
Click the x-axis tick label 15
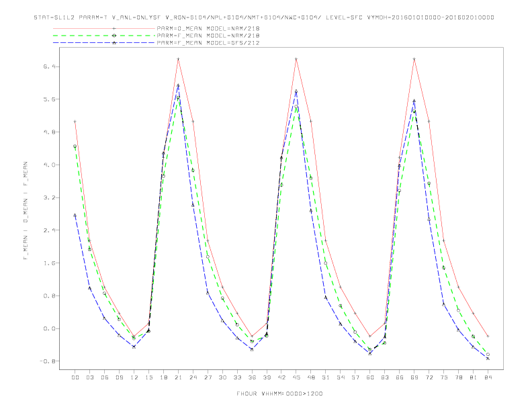[x=148, y=377]
